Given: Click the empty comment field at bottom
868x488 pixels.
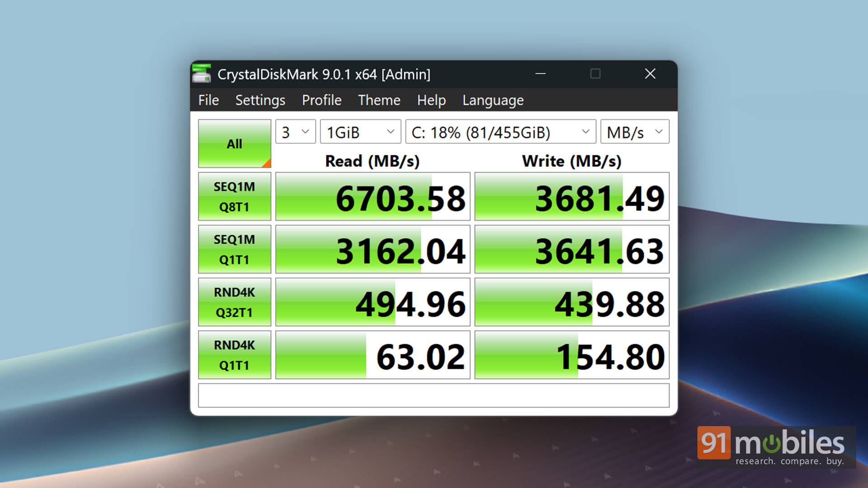Looking at the screenshot, I should pos(434,395).
